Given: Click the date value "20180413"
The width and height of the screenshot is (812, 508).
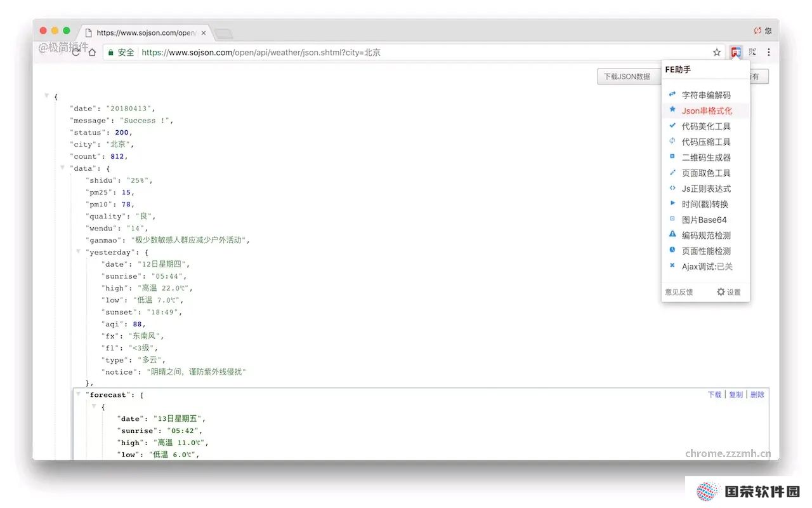Looking at the screenshot, I should click(128, 109).
